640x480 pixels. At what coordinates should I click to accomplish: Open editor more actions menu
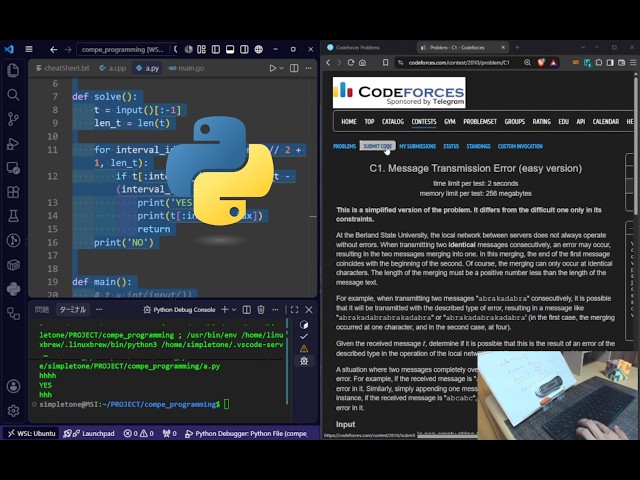[x=309, y=68]
